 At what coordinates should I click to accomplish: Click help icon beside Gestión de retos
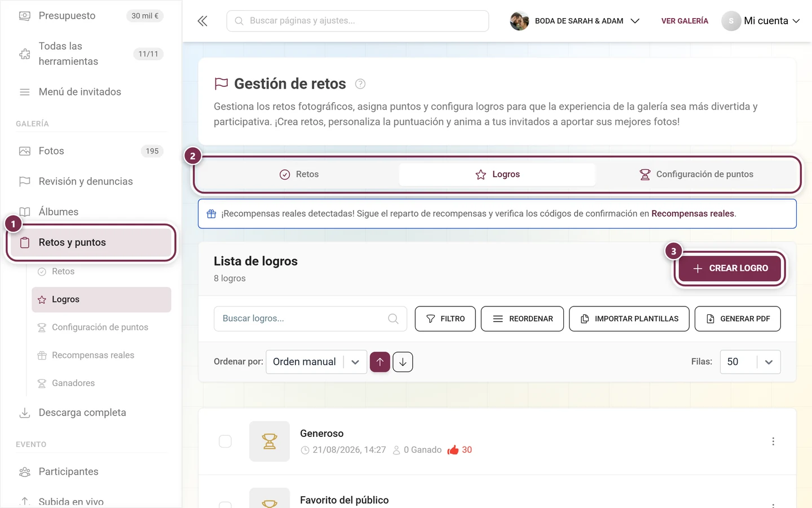pyautogui.click(x=360, y=84)
